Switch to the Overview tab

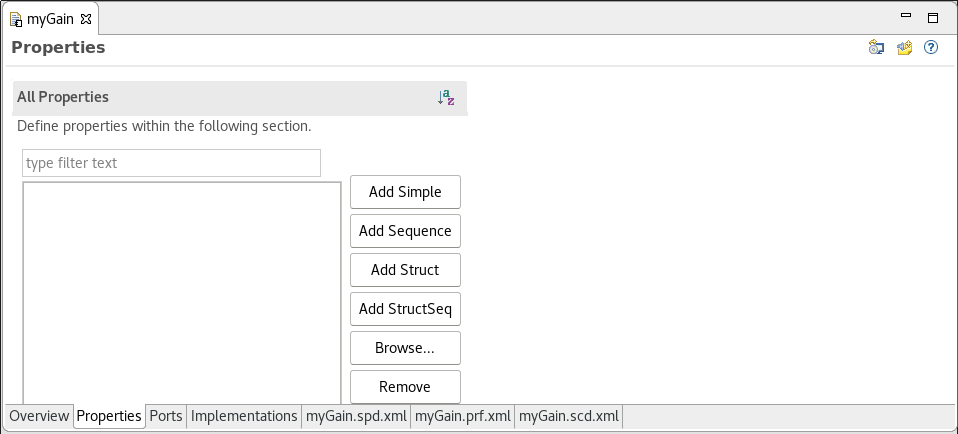click(x=40, y=416)
